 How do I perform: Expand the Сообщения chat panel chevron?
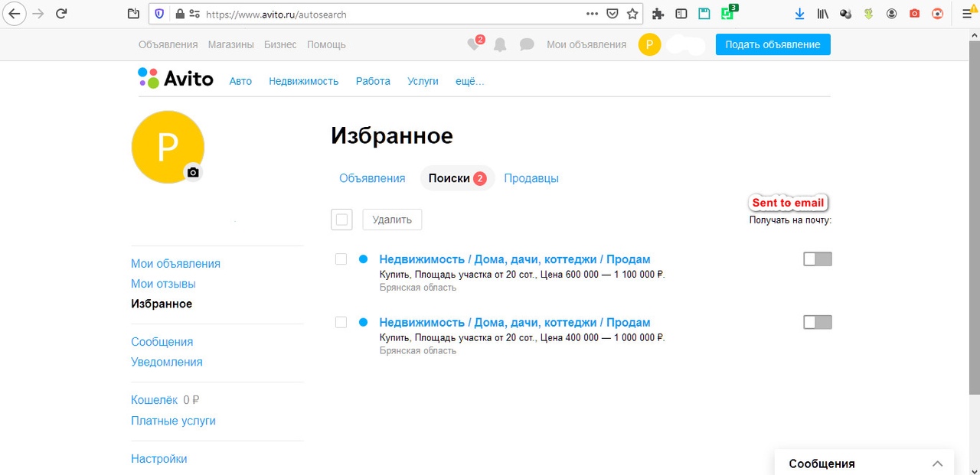tap(937, 464)
